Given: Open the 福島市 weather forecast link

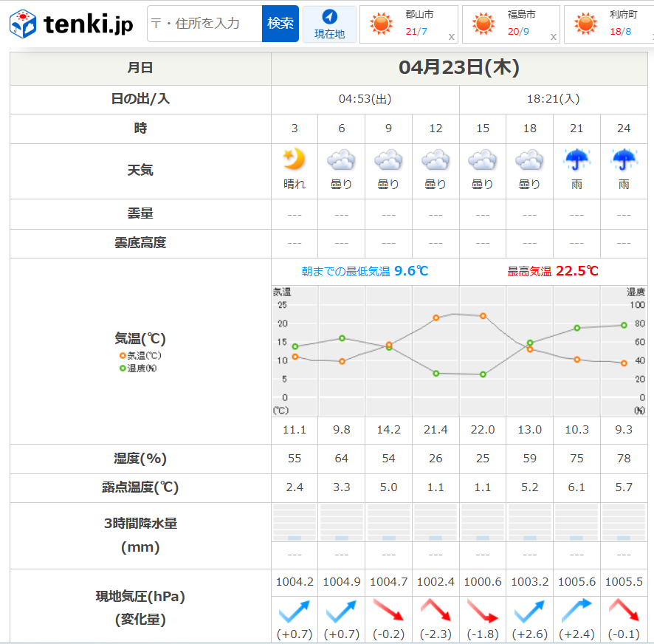Looking at the screenshot, I should (521, 15).
